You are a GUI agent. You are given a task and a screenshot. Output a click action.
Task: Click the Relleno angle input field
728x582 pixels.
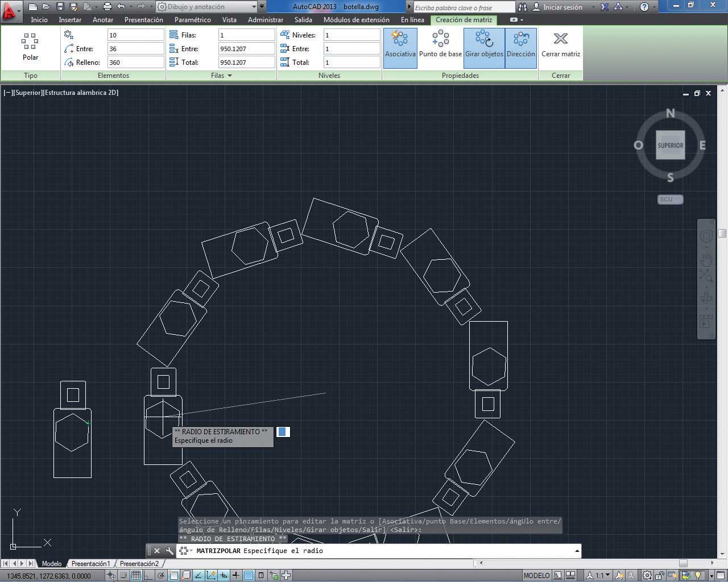click(x=135, y=62)
